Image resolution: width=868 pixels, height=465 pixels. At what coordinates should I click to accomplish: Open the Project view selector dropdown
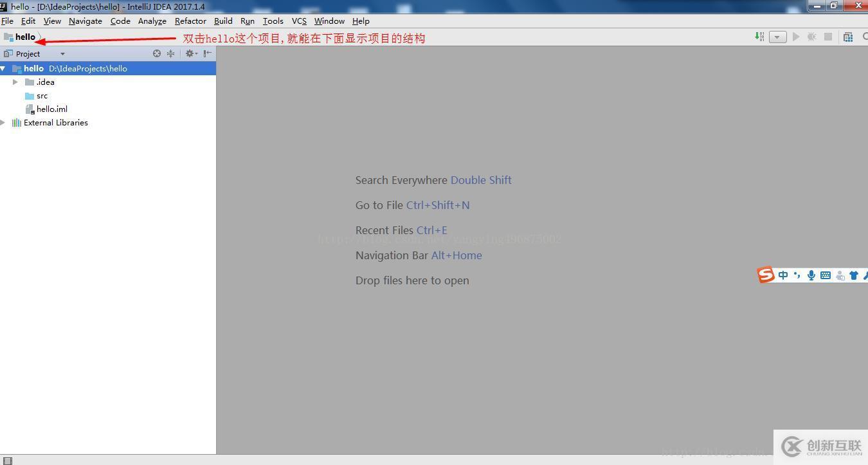62,54
